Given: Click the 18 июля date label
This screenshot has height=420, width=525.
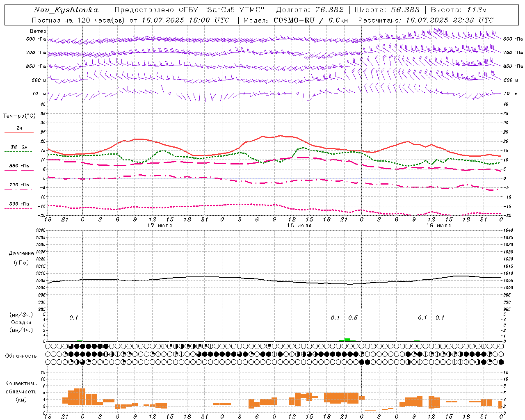Looking at the screenshot, I should (299, 226).
